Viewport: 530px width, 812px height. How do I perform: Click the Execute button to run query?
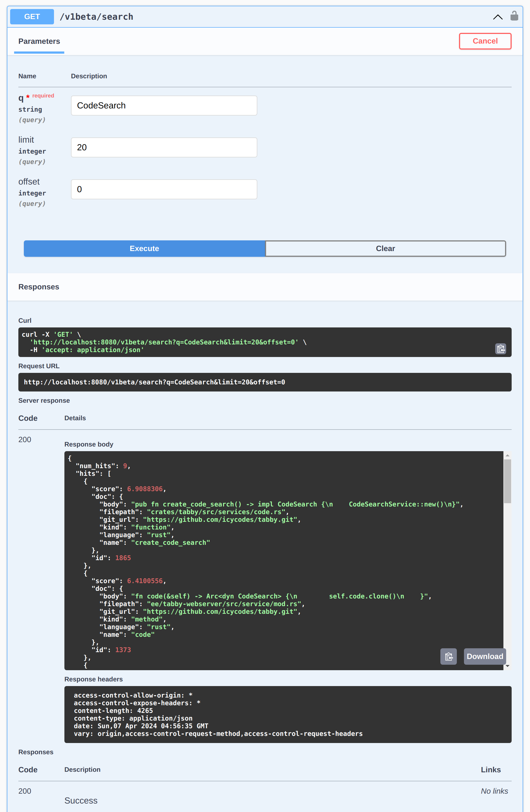[x=144, y=249]
